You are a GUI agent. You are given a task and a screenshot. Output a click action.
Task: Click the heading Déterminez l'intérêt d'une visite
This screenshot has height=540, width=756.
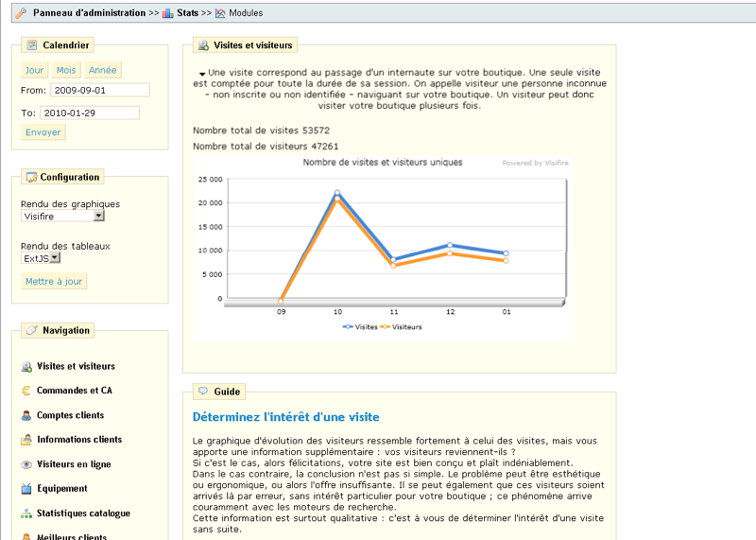click(286, 417)
